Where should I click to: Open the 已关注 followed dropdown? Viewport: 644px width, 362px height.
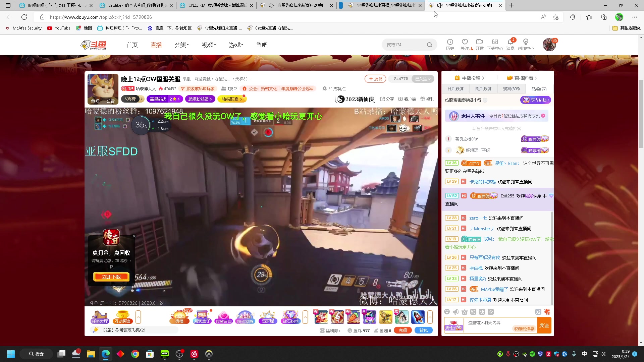(x=423, y=79)
